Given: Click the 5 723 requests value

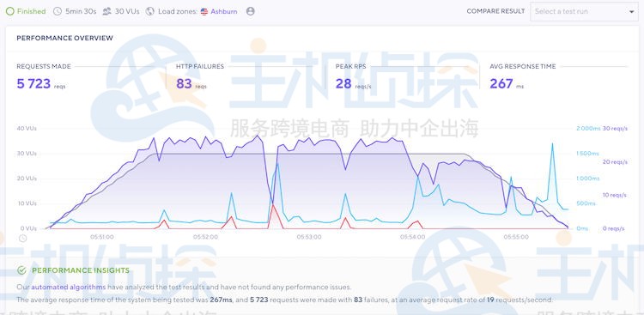Looking at the screenshot, I should 33,84.
